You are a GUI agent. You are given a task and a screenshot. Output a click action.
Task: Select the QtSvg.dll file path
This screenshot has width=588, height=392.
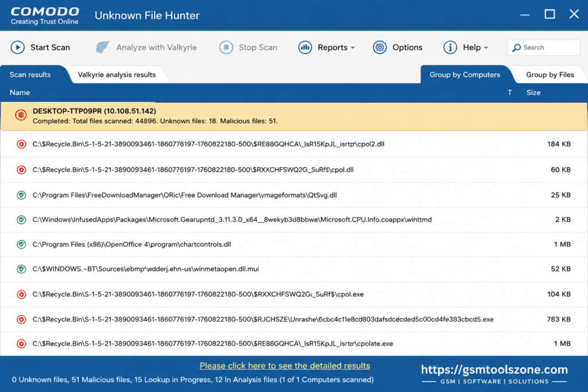pos(184,195)
